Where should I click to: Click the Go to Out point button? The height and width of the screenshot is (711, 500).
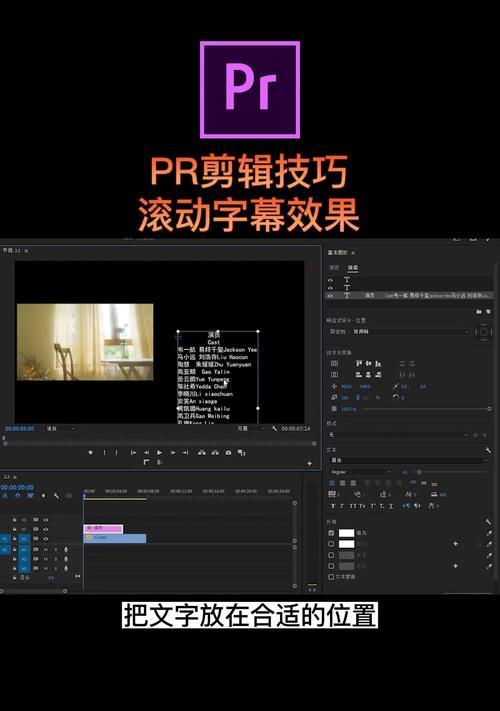(x=185, y=453)
